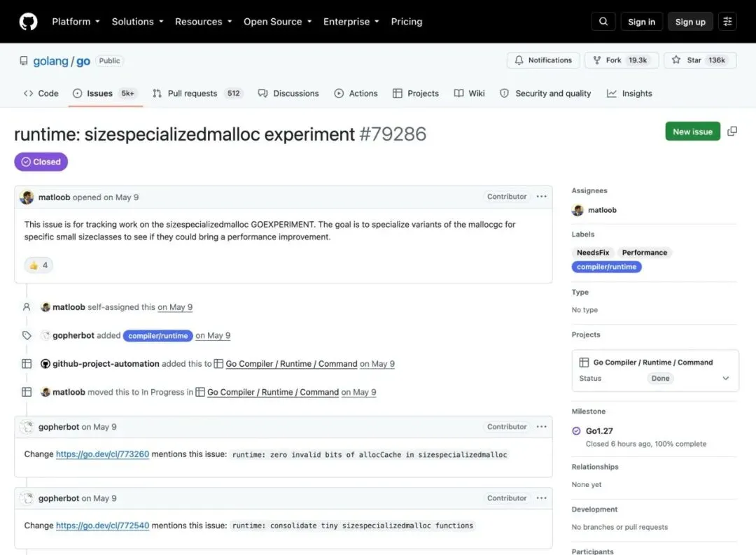This screenshot has height=555, width=756.
Task: Open the Pricing page
Action: click(x=407, y=22)
